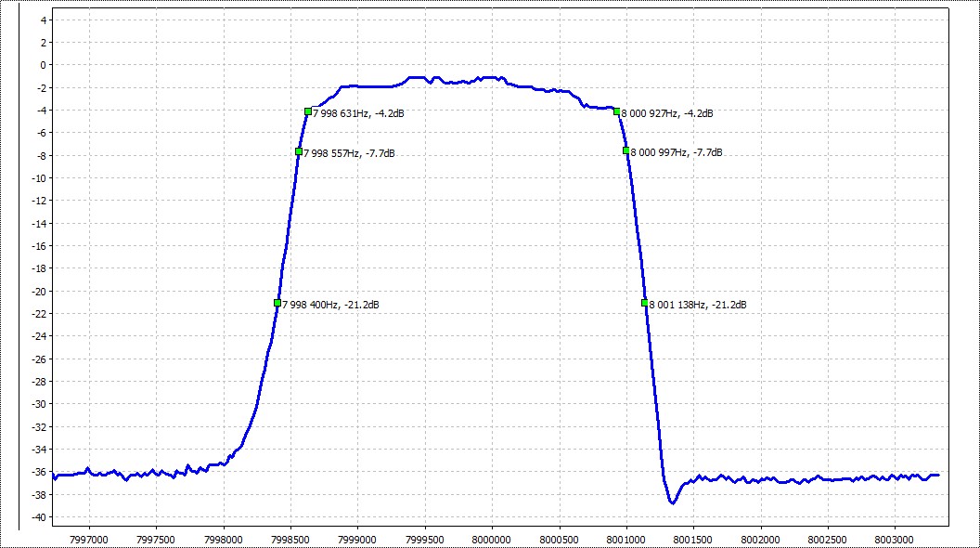Click the curve's lowest dip near 8001300

pos(673,502)
